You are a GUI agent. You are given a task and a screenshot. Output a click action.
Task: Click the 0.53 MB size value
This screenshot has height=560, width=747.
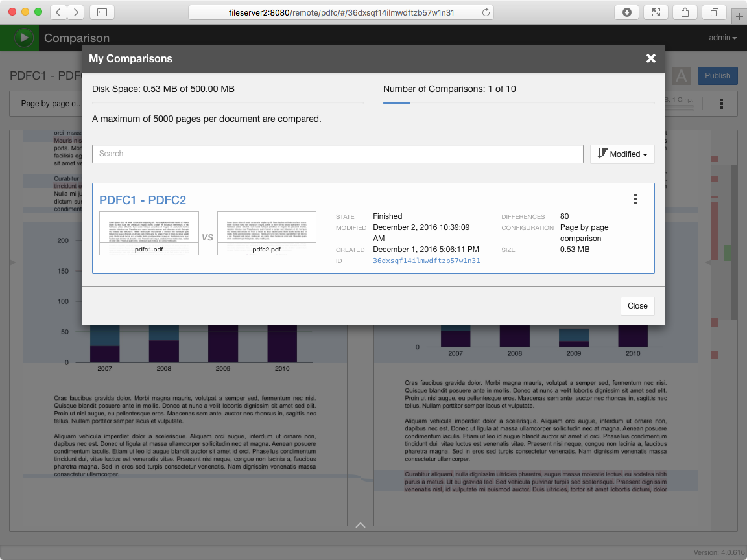coord(575,249)
